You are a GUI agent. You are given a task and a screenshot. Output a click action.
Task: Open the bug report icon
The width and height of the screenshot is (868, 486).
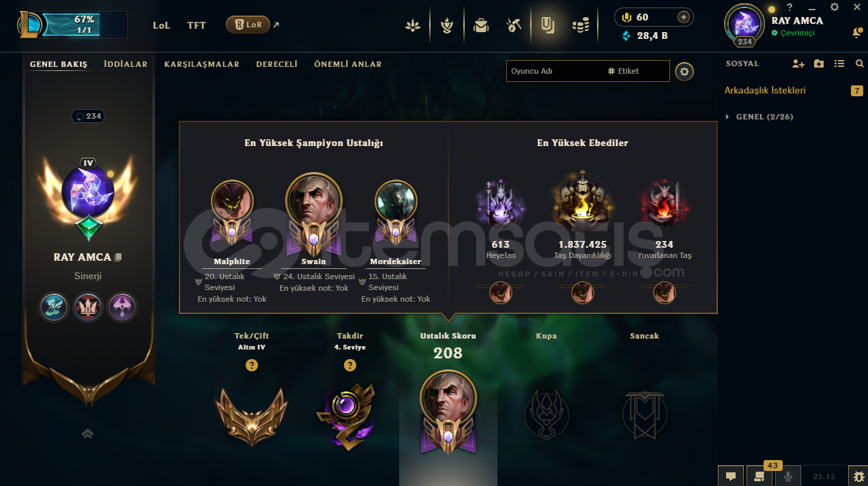pos(857,476)
